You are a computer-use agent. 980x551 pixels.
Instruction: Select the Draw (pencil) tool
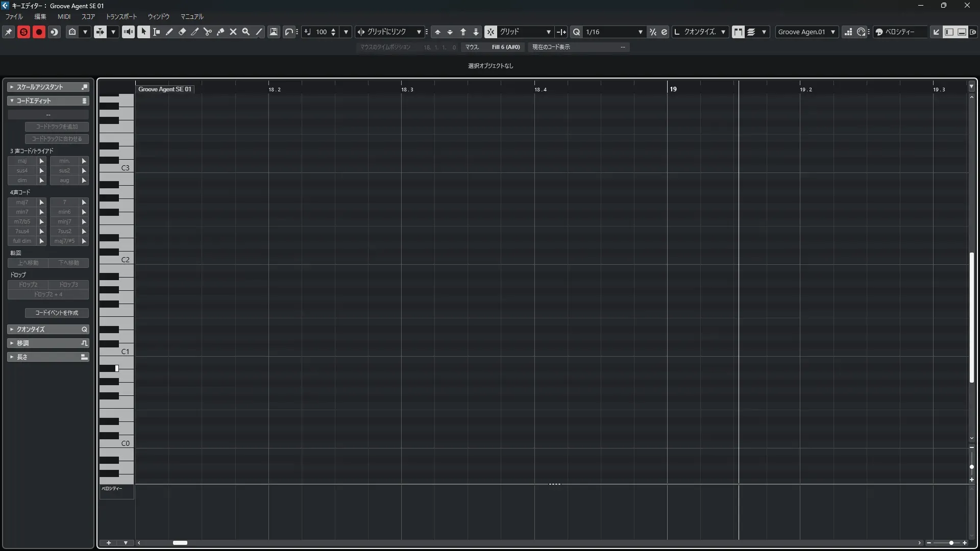pyautogui.click(x=169, y=32)
